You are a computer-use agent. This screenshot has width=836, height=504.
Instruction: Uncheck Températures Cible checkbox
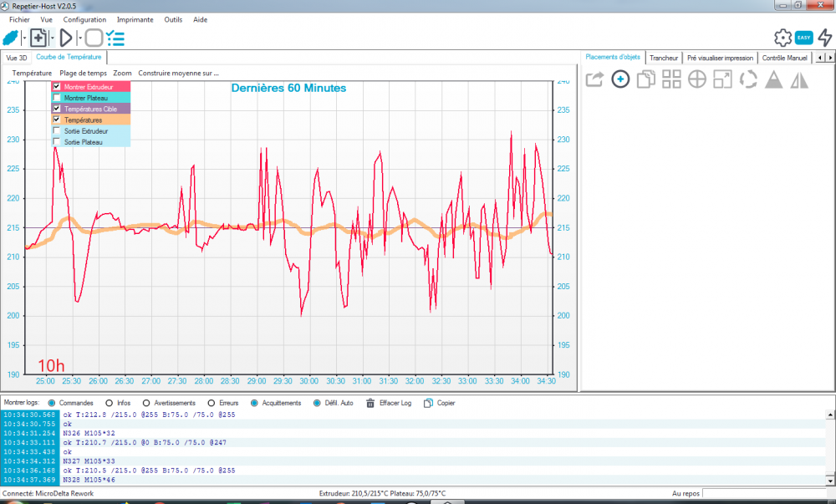pyautogui.click(x=57, y=109)
